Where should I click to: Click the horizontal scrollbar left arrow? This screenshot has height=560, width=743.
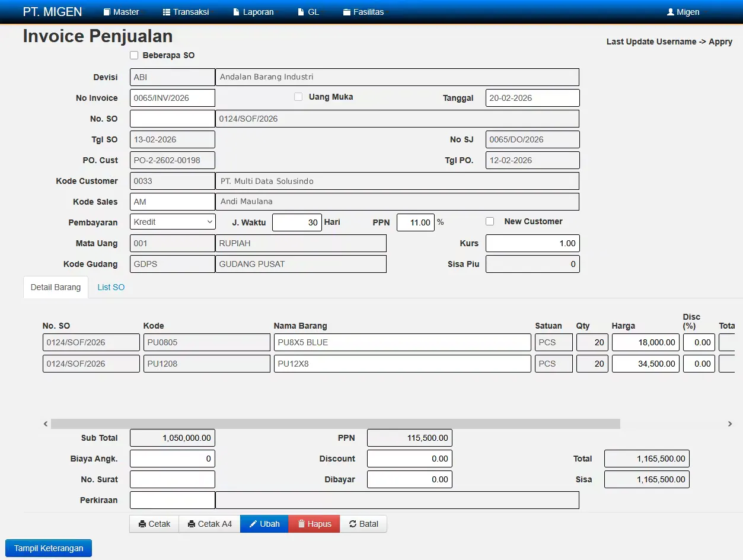[46, 424]
